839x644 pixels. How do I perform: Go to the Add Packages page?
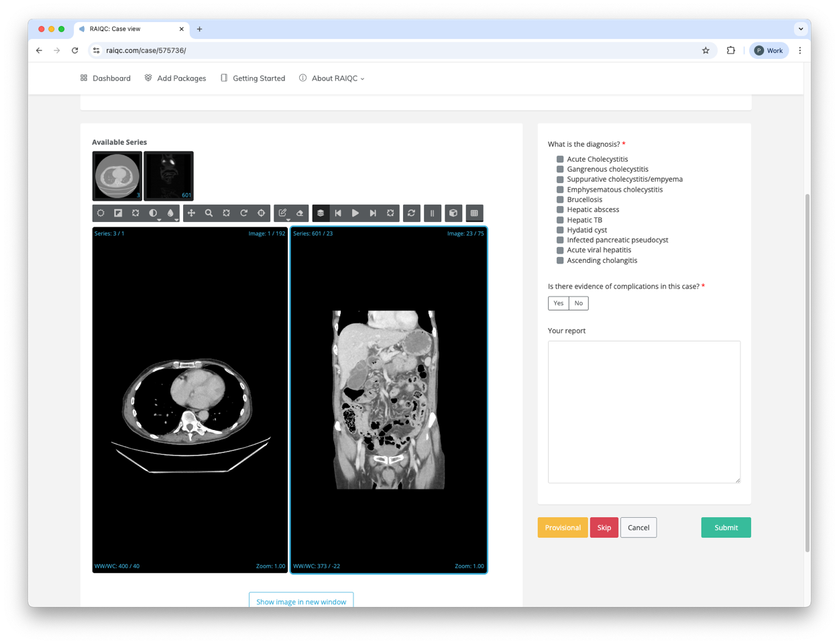pos(175,78)
